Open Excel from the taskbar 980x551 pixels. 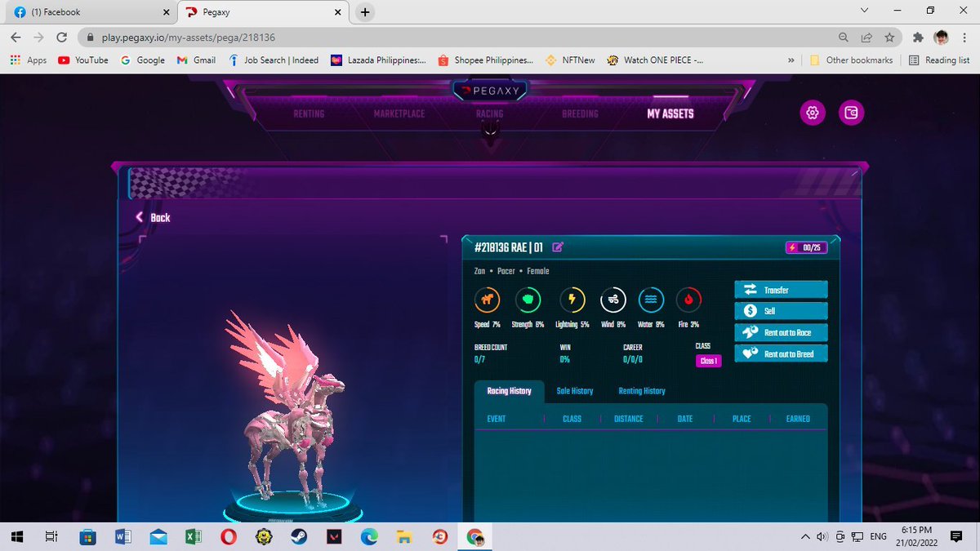click(x=194, y=536)
